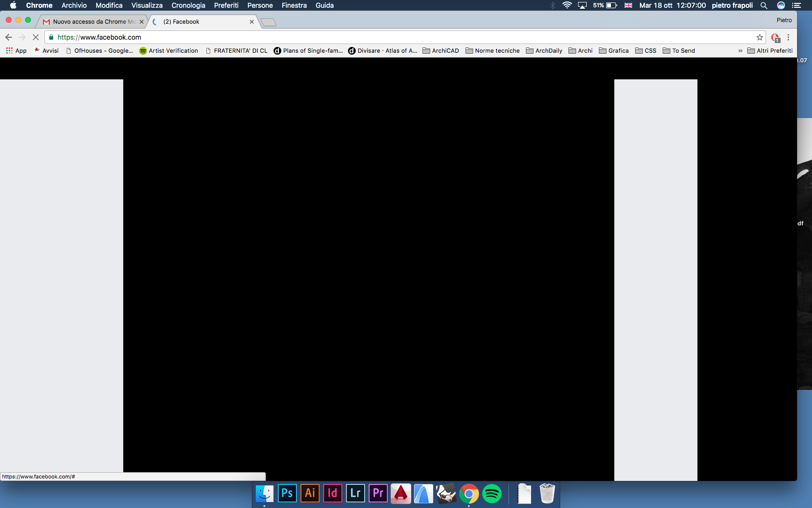Open Premiere Pro from the dock
This screenshot has width=812, height=508.
[378, 493]
